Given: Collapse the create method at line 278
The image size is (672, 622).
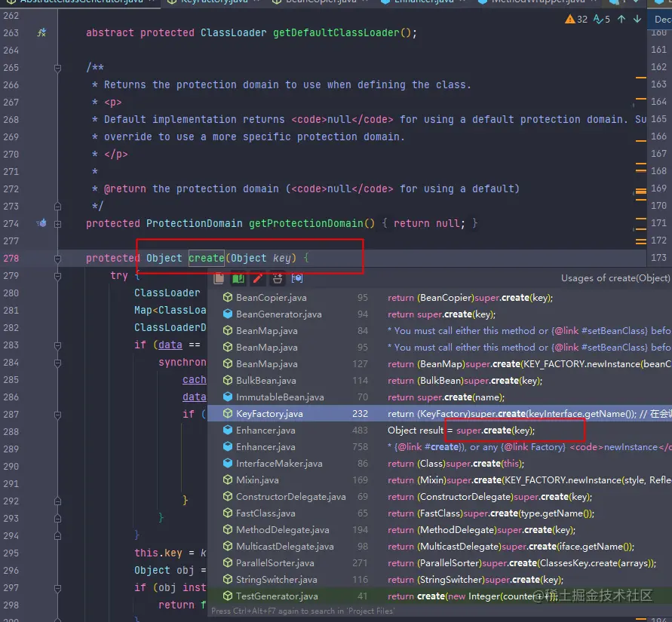Looking at the screenshot, I should point(58,259).
